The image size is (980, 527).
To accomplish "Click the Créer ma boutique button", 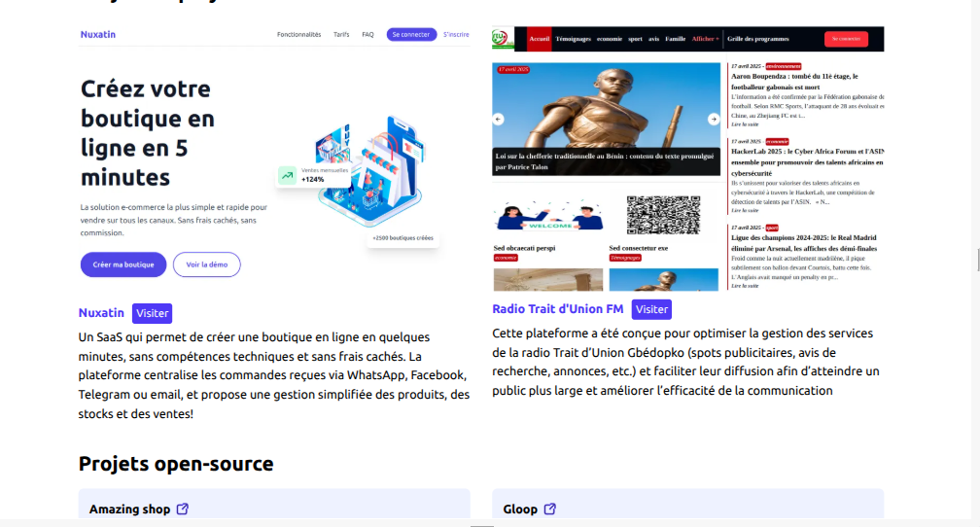I will 123,264.
